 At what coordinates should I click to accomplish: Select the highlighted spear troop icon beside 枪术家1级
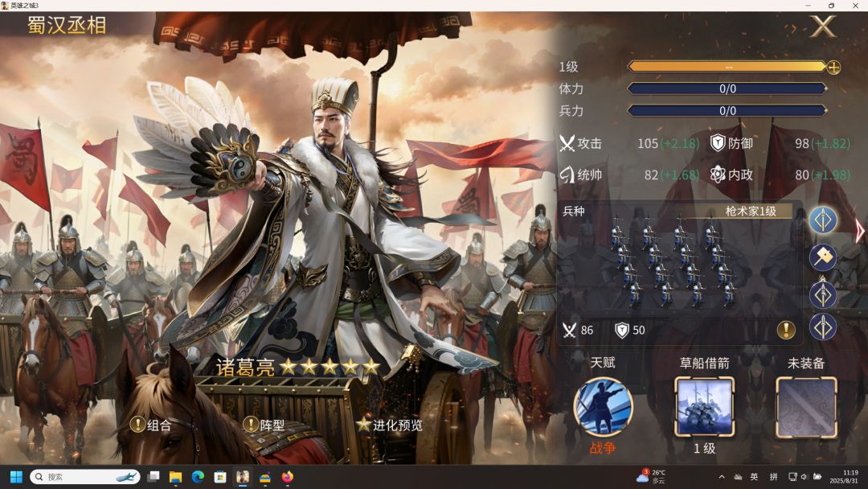(x=823, y=220)
